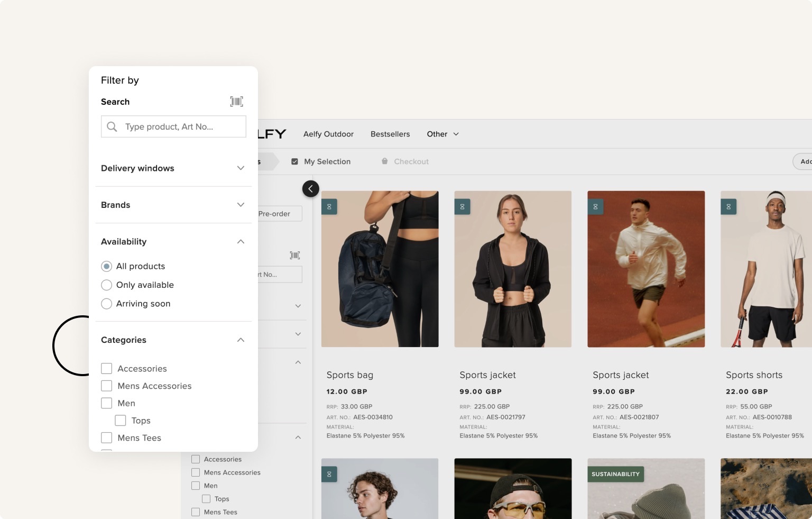Go to the Bestsellers menu item

(390, 134)
